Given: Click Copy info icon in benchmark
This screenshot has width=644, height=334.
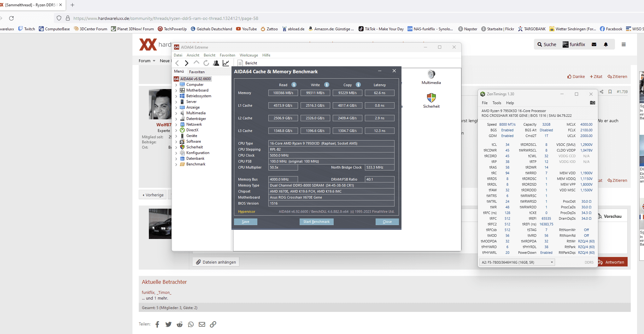Looking at the screenshot, I should (358, 85).
